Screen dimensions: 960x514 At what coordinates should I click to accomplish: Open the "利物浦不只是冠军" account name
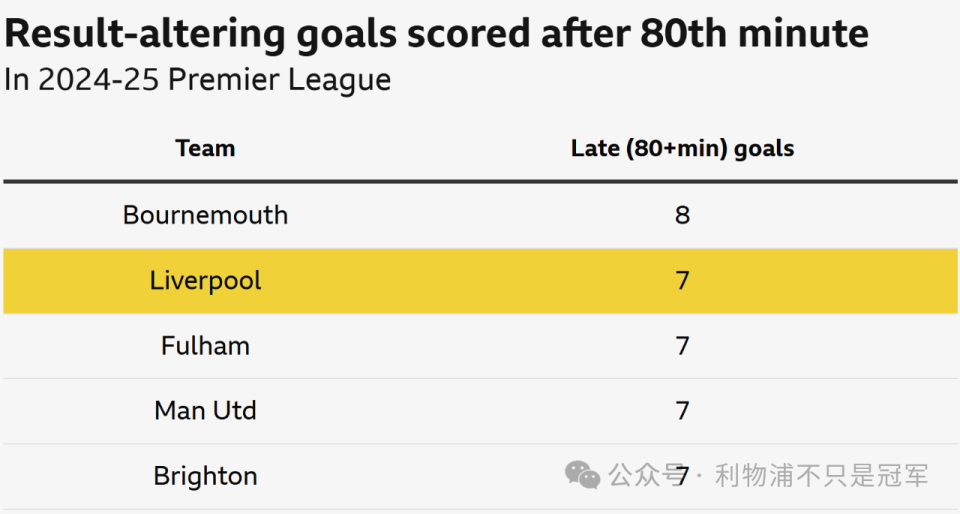click(821, 475)
